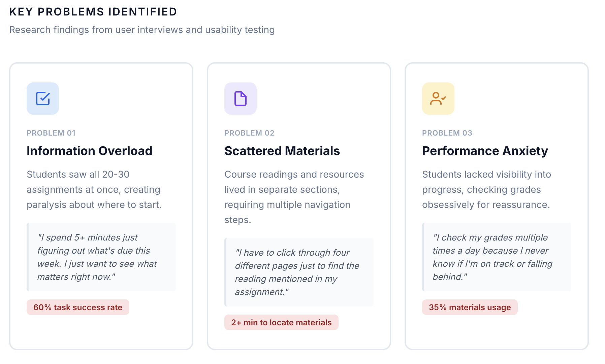Click the 60% task success rate badge
605x364 pixels.
click(x=78, y=307)
